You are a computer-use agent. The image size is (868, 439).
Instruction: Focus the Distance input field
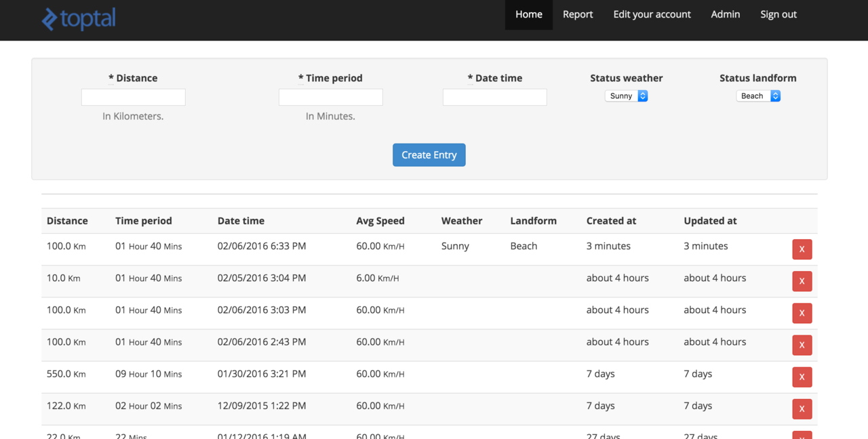133,97
